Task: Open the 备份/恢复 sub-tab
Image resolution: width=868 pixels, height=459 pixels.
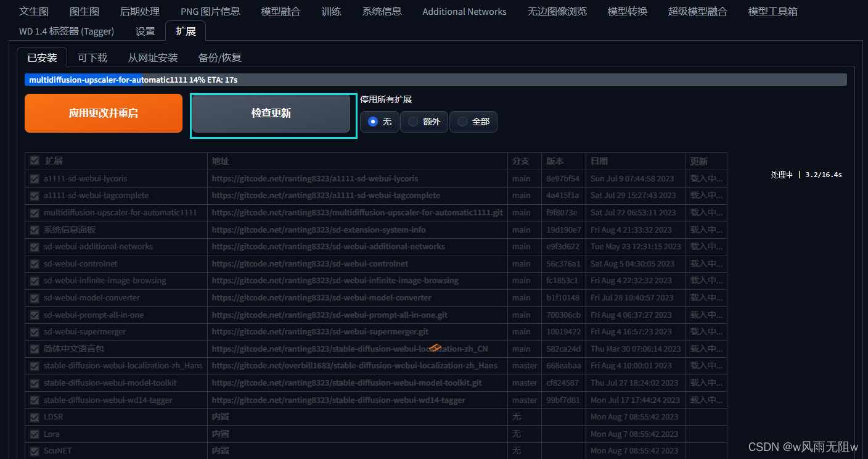Action: pos(219,57)
